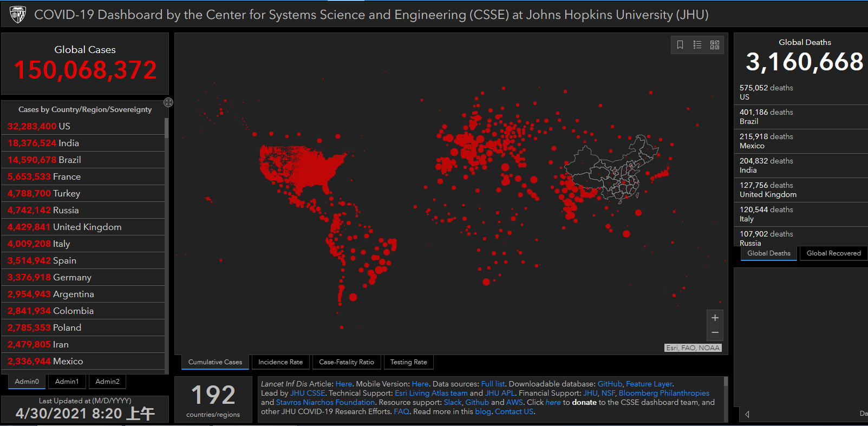Open Bloomberg Philanthropies link
This screenshot has height=426, width=868.
click(x=664, y=393)
